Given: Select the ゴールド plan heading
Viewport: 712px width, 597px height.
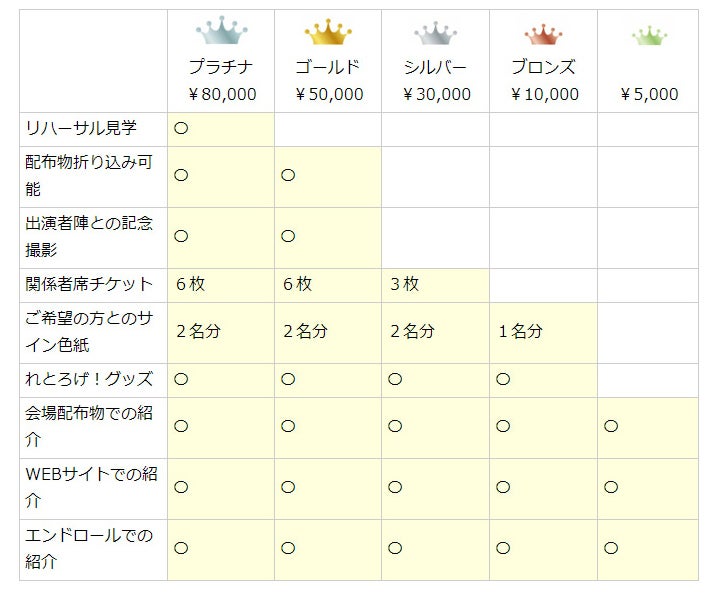Looking at the screenshot, I should point(328,68).
